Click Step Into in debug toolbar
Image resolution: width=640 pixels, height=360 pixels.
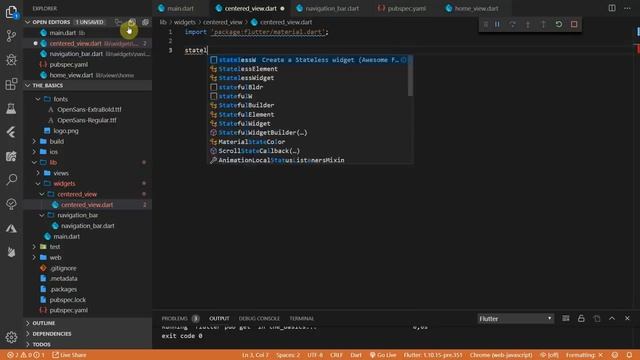click(x=528, y=24)
